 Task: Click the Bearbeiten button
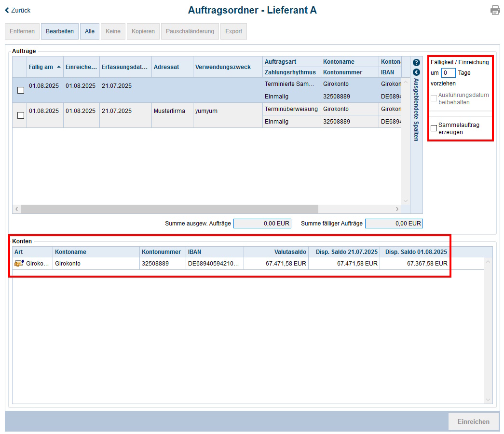coord(60,31)
